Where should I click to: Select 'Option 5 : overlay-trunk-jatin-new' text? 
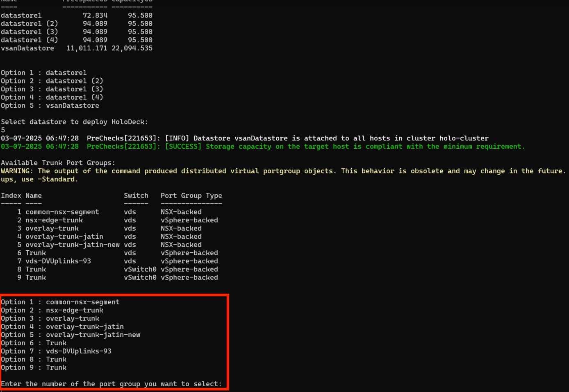(x=71, y=335)
